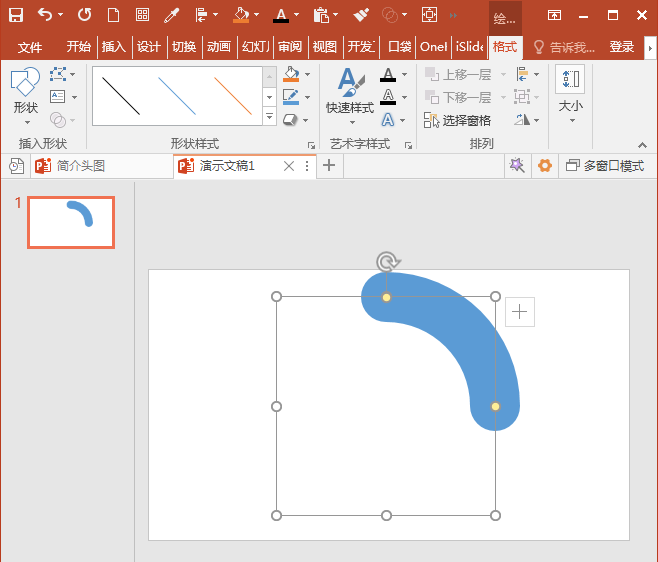Image resolution: width=658 pixels, height=562 pixels.
Task: Add a new document tab with plus
Action: point(329,165)
